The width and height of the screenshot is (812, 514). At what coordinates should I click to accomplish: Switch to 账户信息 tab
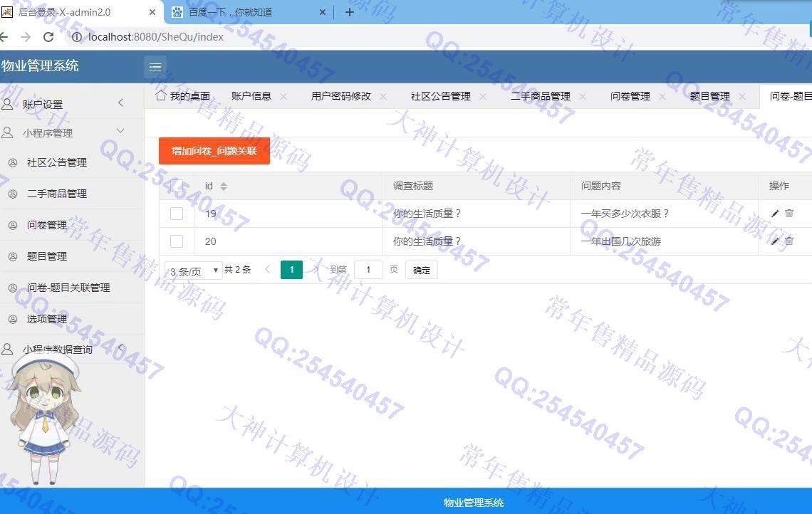[x=251, y=96]
